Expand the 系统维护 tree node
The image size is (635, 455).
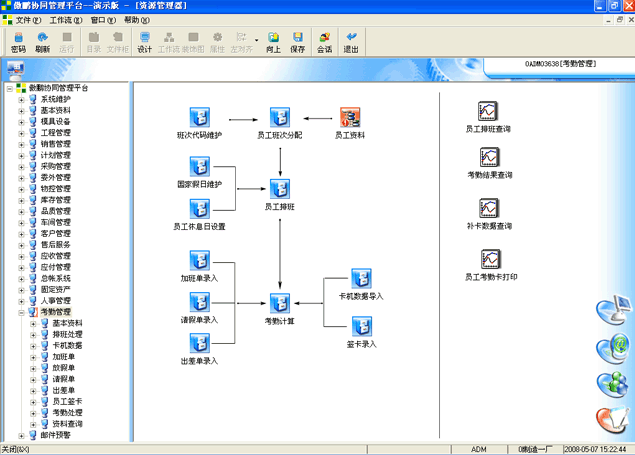pos(21,99)
